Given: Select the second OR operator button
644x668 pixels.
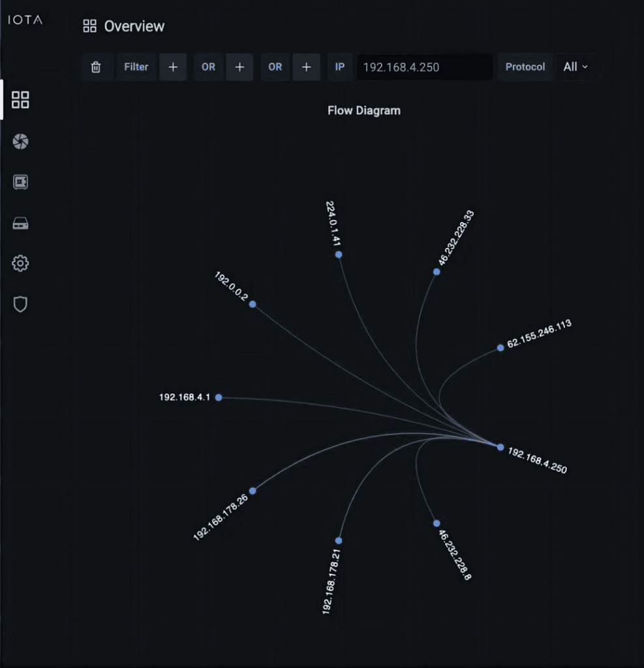Looking at the screenshot, I should pyautogui.click(x=275, y=67).
